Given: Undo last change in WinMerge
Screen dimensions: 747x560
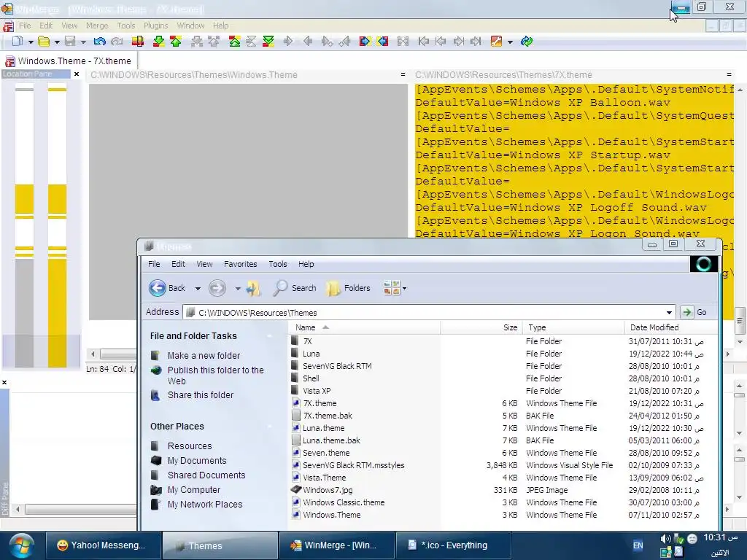Looking at the screenshot, I should [99, 42].
